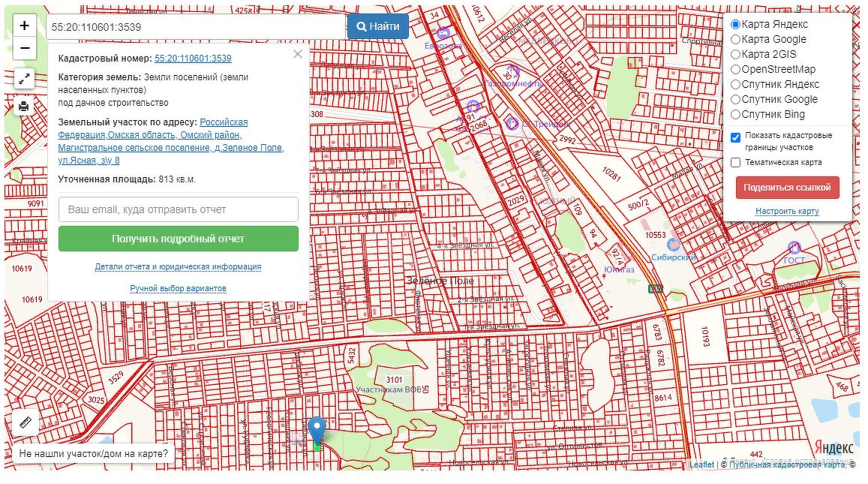Select OpenStreetMap radio option
This screenshot has height=484, width=868.
point(735,69)
